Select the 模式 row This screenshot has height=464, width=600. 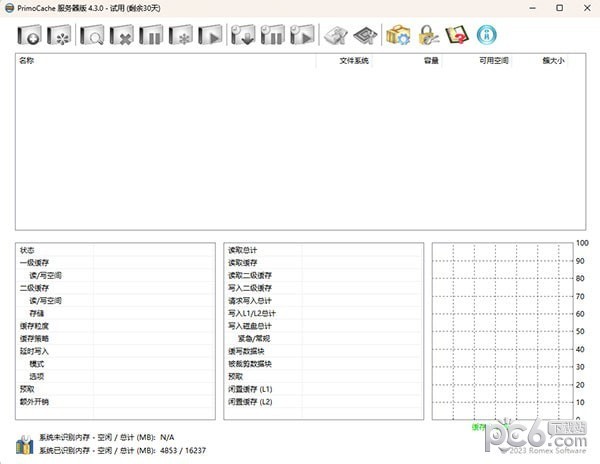pos(115,364)
